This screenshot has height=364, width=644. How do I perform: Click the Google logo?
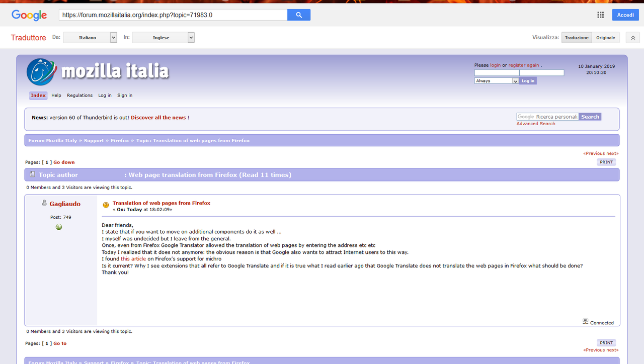(x=29, y=15)
